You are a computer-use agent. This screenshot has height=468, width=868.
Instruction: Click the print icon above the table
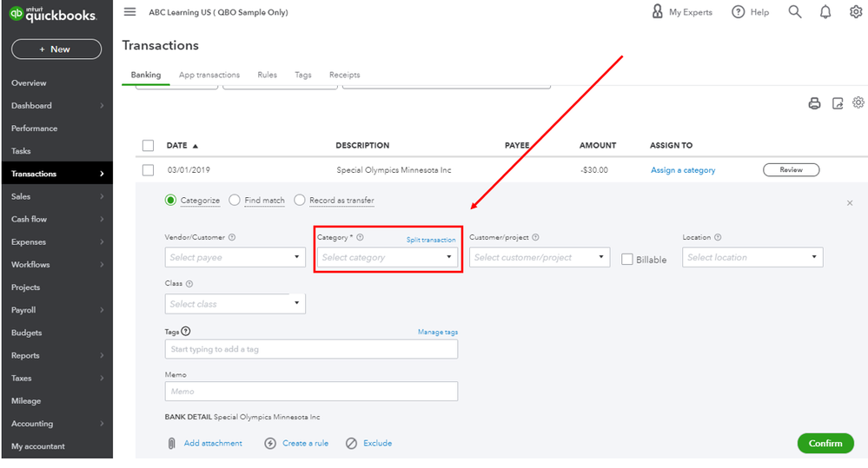pyautogui.click(x=814, y=103)
